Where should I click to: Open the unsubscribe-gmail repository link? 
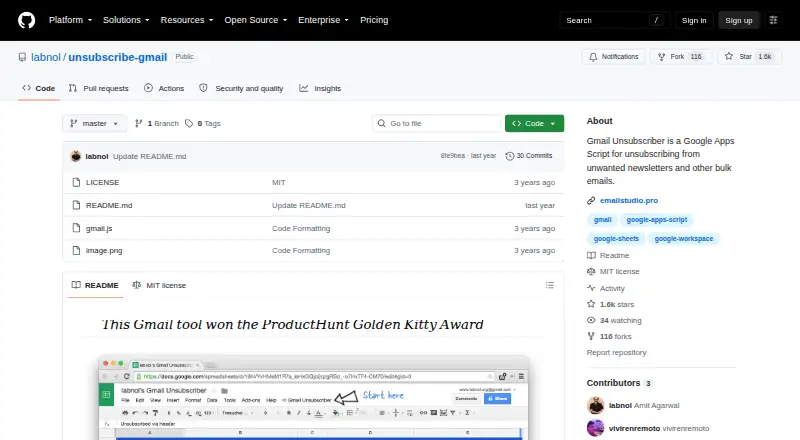118,57
